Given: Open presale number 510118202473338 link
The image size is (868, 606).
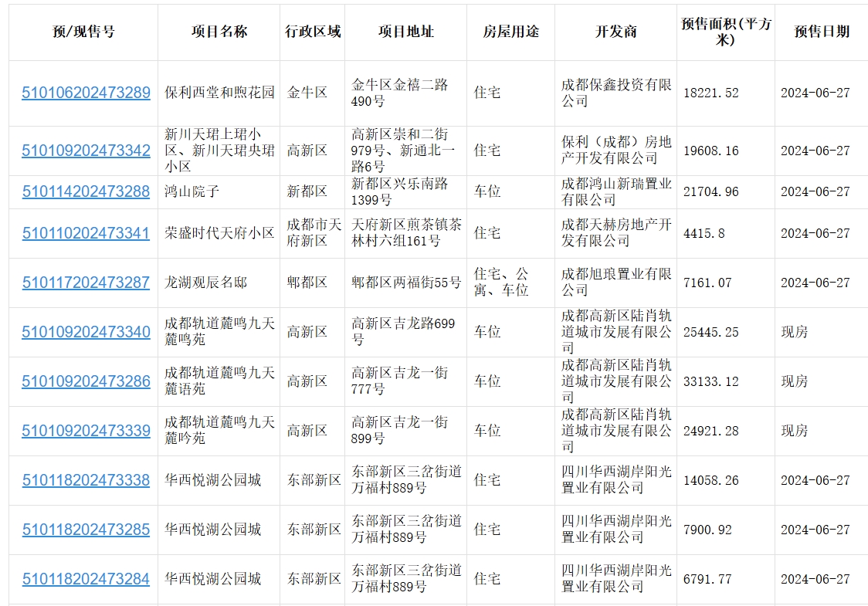Looking at the screenshot, I should click(x=86, y=480).
